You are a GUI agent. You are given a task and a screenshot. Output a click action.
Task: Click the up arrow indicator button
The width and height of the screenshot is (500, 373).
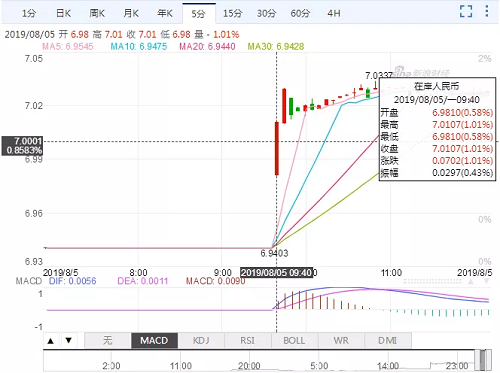(x=51, y=341)
